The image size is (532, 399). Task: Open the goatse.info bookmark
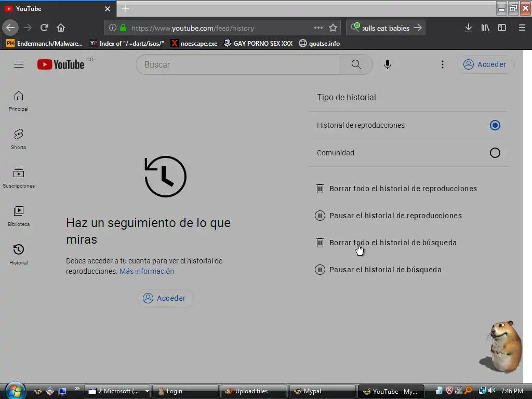(x=320, y=44)
